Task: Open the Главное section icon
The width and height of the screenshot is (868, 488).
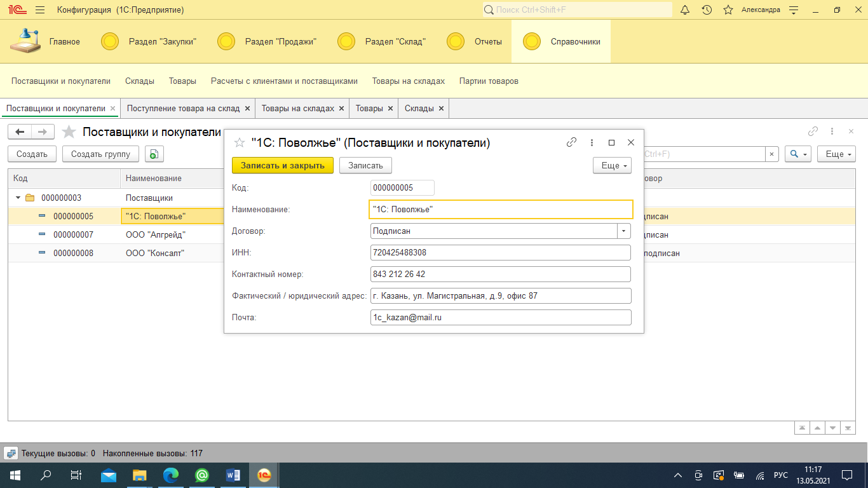Action: click(25, 41)
